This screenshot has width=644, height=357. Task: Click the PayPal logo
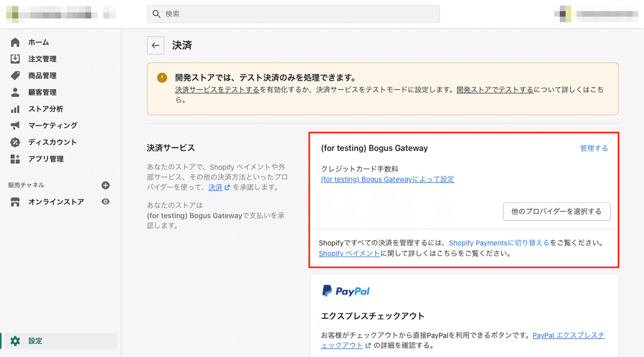pyautogui.click(x=346, y=291)
